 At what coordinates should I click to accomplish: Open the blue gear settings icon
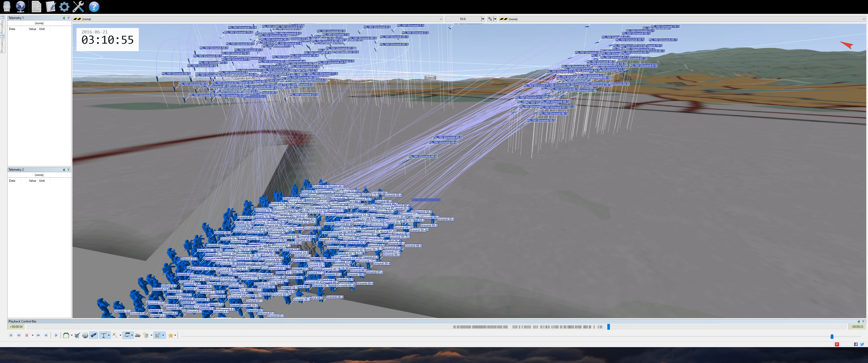coord(64,6)
